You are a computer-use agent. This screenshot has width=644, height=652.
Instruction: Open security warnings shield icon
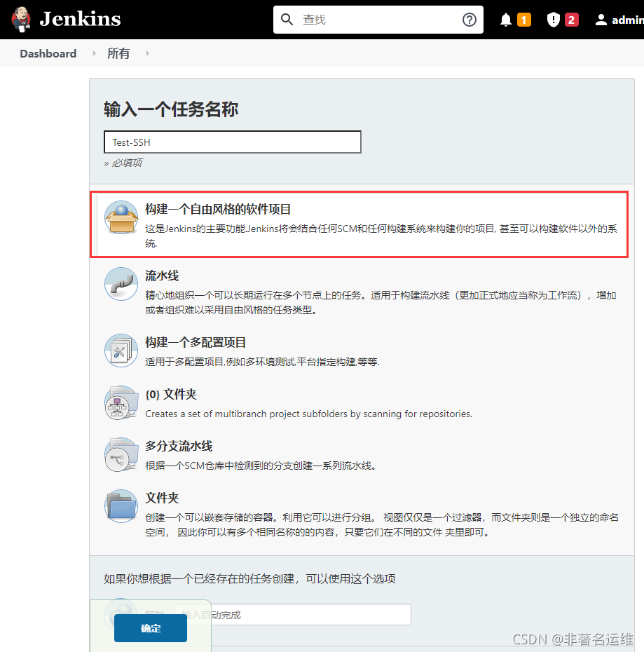point(554,20)
